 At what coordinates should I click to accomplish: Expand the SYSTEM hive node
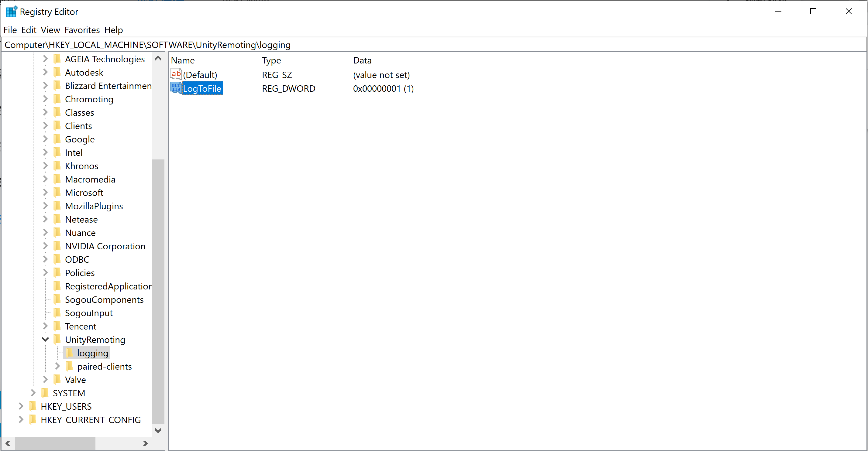click(x=33, y=393)
